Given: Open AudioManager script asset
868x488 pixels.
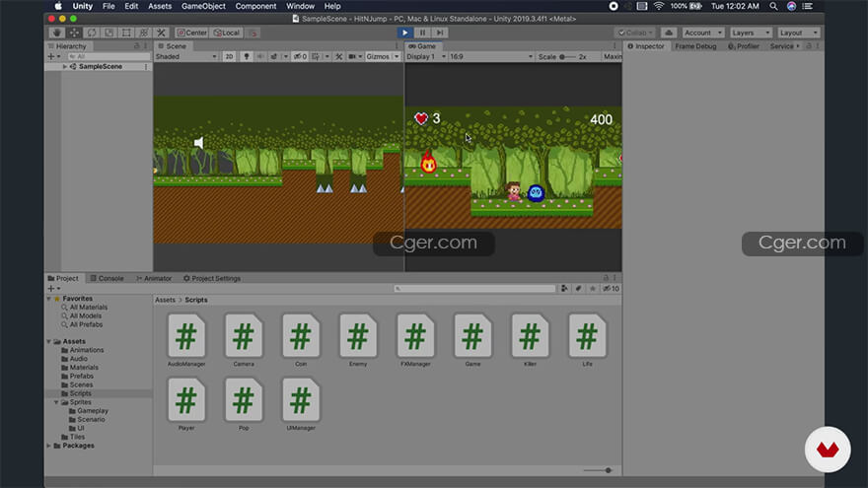Looking at the screenshot, I should point(186,340).
